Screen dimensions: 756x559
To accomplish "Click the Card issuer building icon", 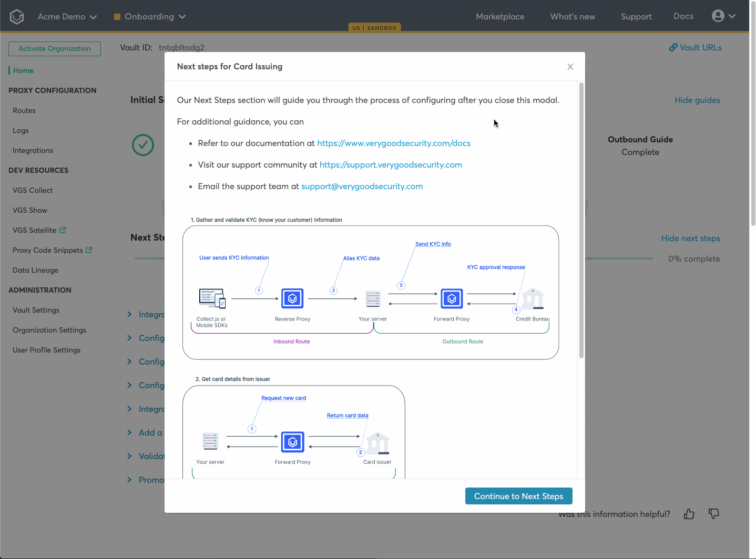I will tap(378, 443).
